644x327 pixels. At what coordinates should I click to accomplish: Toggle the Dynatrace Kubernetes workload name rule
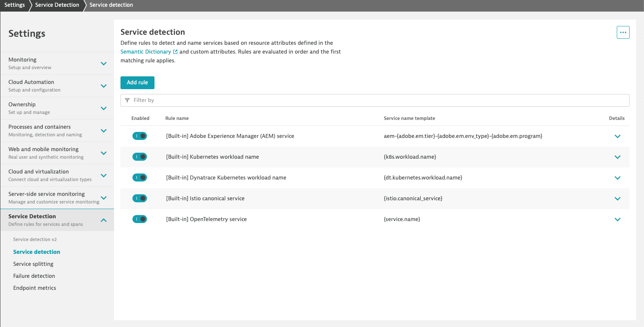(x=140, y=177)
